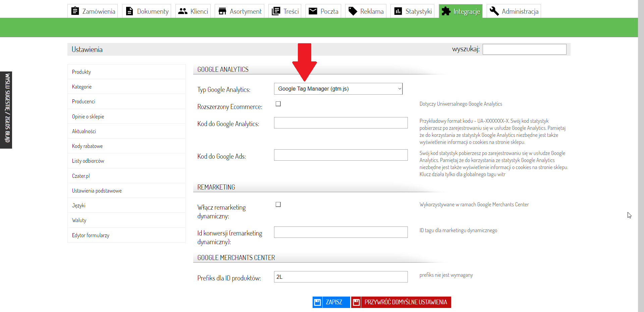Click ZAPISZ to save settings
Image resolution: width=644 pixels, height=312 pixels.
pyautogui.click(x=331, y=302)
